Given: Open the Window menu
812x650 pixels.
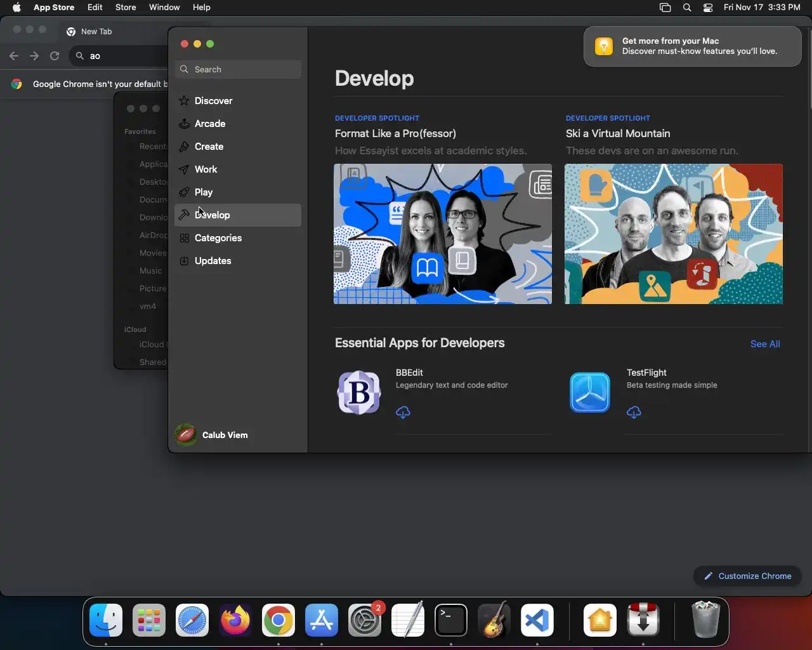Looking at the screenshot, I should click(164, 8).
